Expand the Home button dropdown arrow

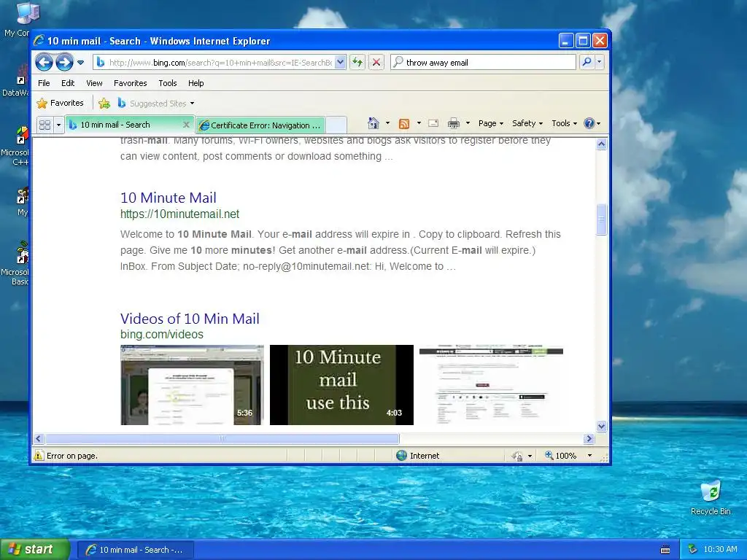click(x=388, y=123)
